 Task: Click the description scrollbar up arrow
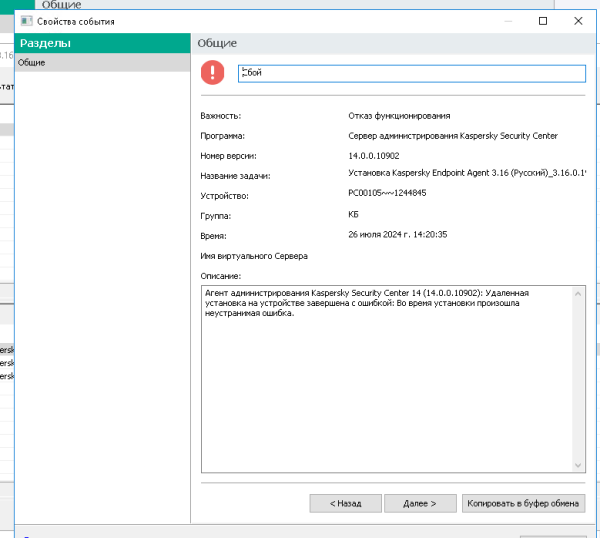[x=578, y=293]
